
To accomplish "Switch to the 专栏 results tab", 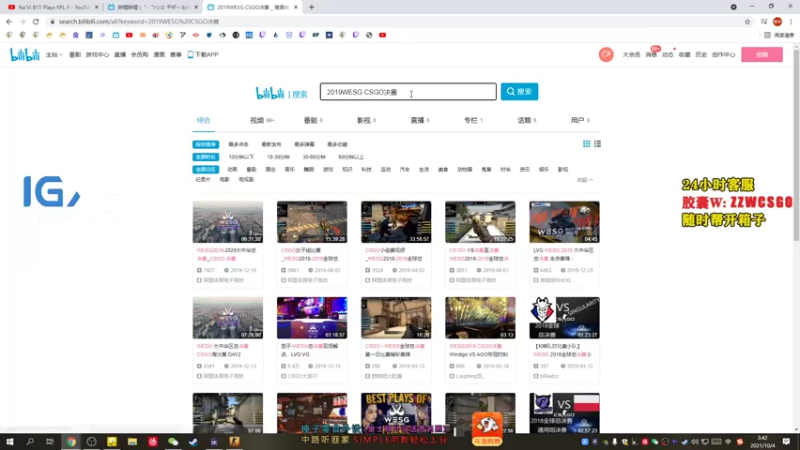I will tap(473, 120).
